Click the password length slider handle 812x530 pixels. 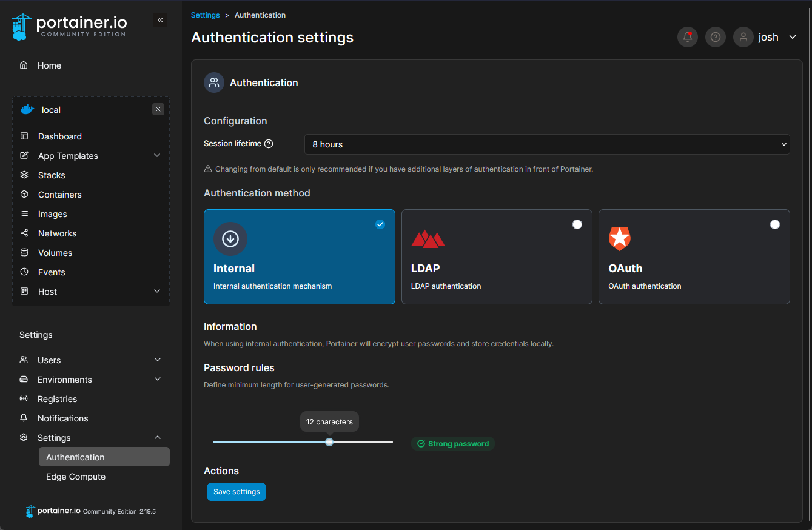click(x=329, y=442)
